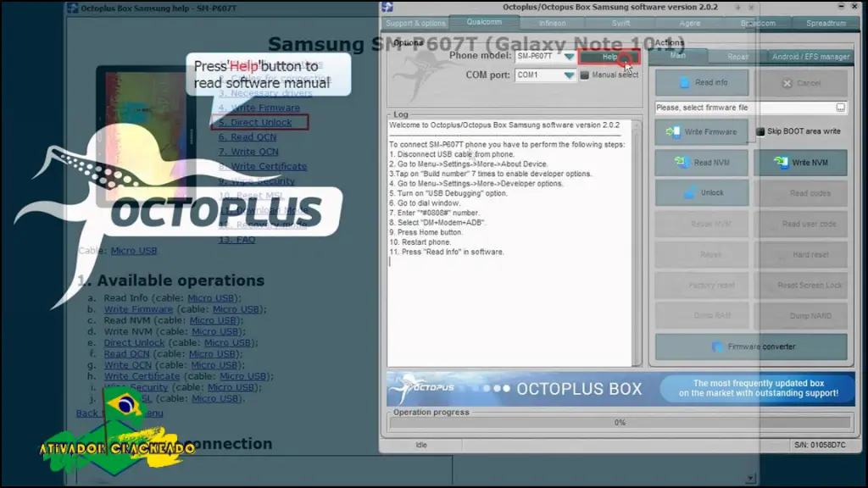868x488 pixels.
Task: Click the Help button next to Phone model
Action: [x=609, y=57]
